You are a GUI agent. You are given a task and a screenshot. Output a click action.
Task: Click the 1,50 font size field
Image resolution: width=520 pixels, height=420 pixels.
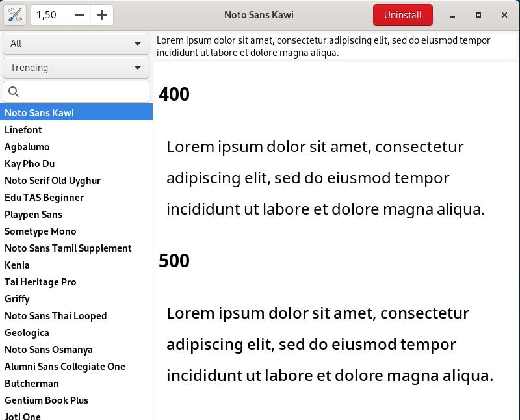pos(50,15)
